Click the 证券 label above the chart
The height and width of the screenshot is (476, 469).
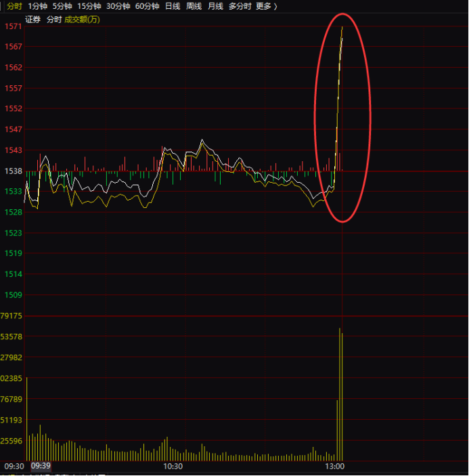coord(33,20)
